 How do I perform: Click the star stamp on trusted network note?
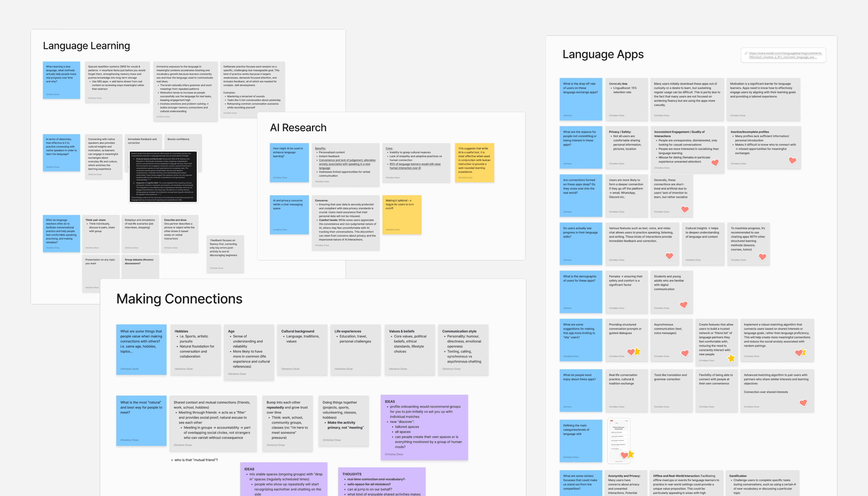[x=731, y=358]
